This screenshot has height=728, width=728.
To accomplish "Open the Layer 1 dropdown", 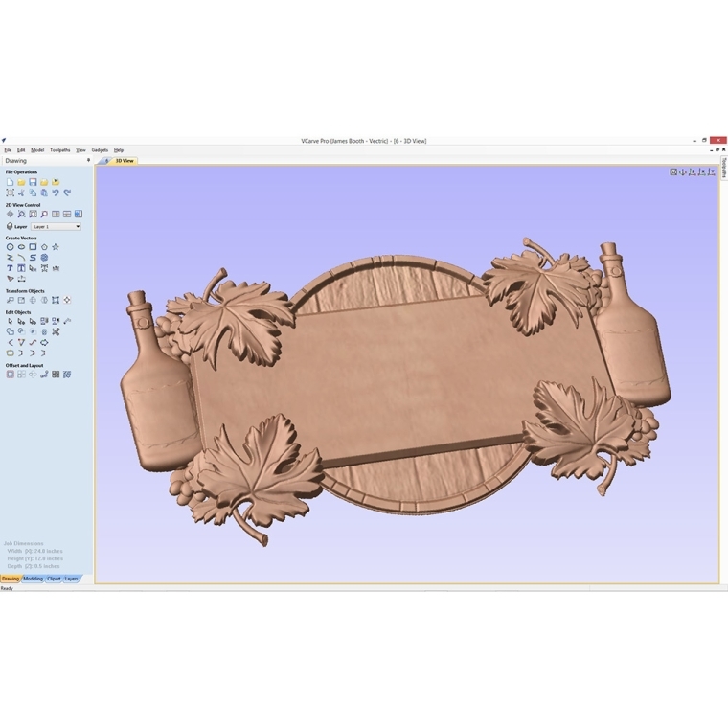I will point(56,227).
